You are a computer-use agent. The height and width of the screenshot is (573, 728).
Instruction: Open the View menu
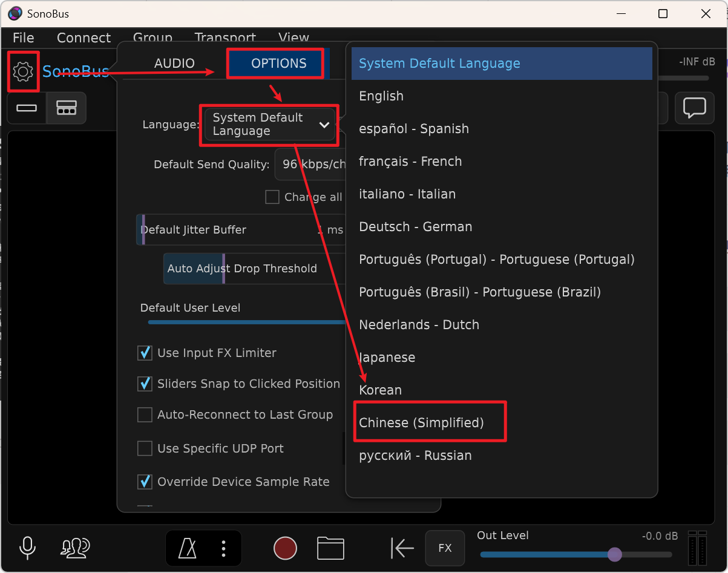click(x=293, y=38)
